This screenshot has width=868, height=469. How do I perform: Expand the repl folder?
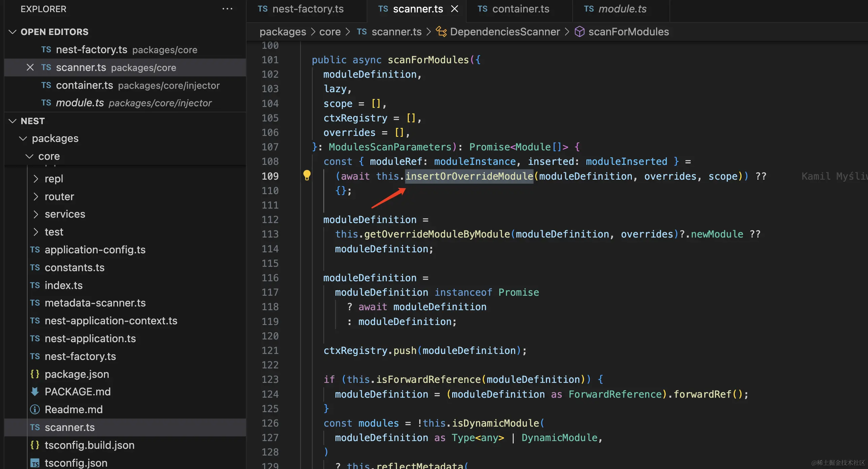36,179
